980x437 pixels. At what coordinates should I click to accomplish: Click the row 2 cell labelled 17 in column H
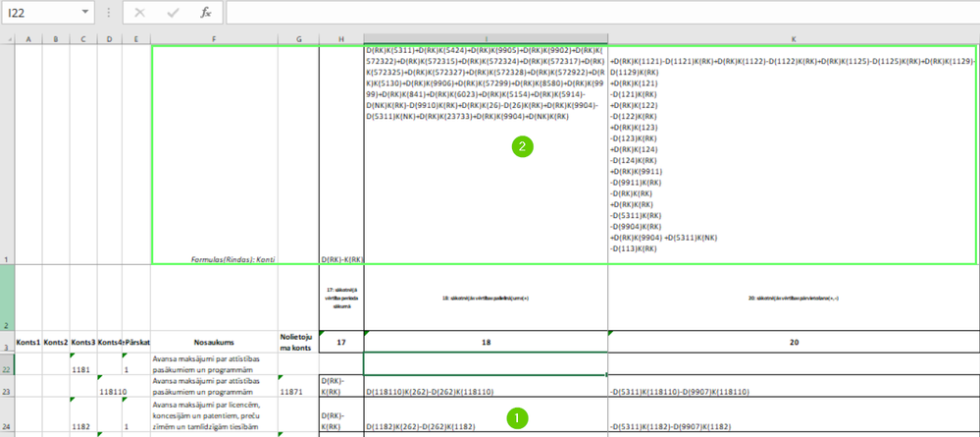[341, 297]
